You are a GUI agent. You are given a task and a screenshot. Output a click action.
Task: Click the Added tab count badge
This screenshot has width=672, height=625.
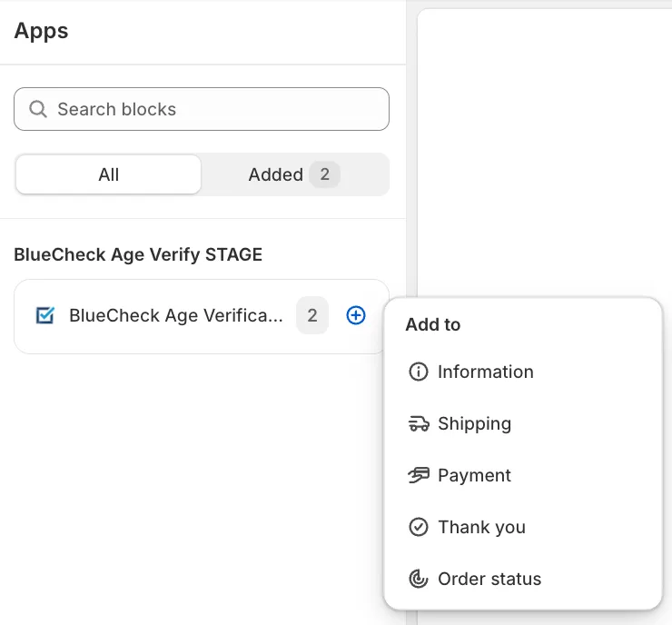(x=324, y=174)
